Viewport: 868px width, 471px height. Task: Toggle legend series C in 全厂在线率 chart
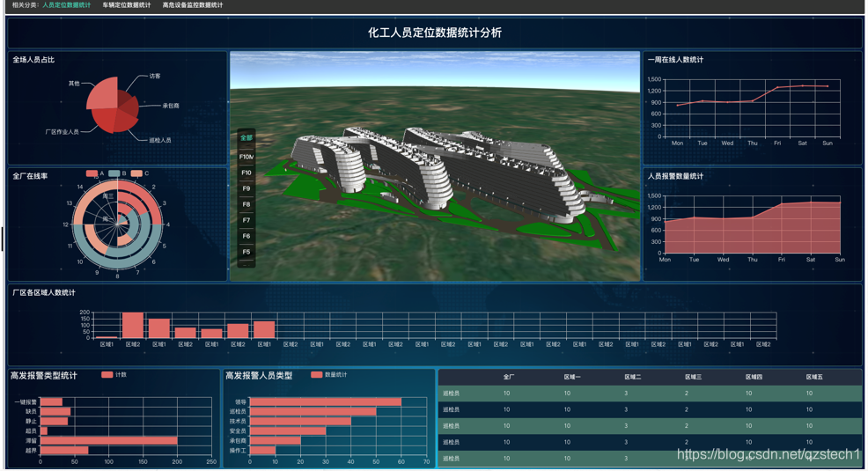pyautogui.click(x=139, y=173)
